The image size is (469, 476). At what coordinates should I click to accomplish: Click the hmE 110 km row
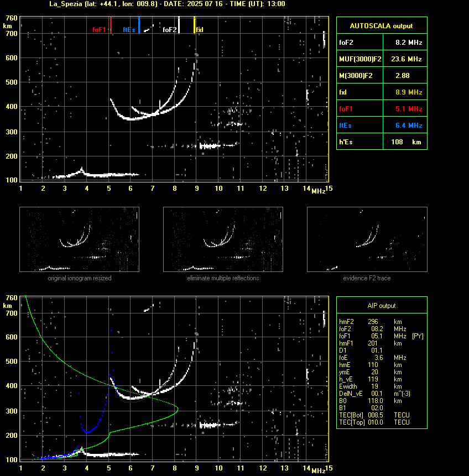click(371, 365)
